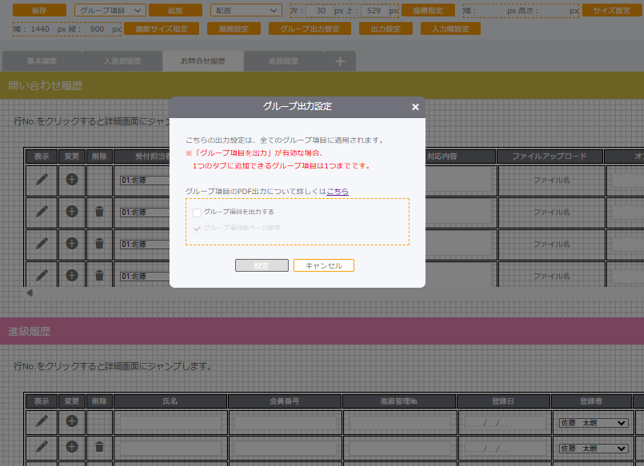Open 01:佐藤 field in fourth 問い合わせ履歴 row
644x466 pixels.
(x=145, y=276)
